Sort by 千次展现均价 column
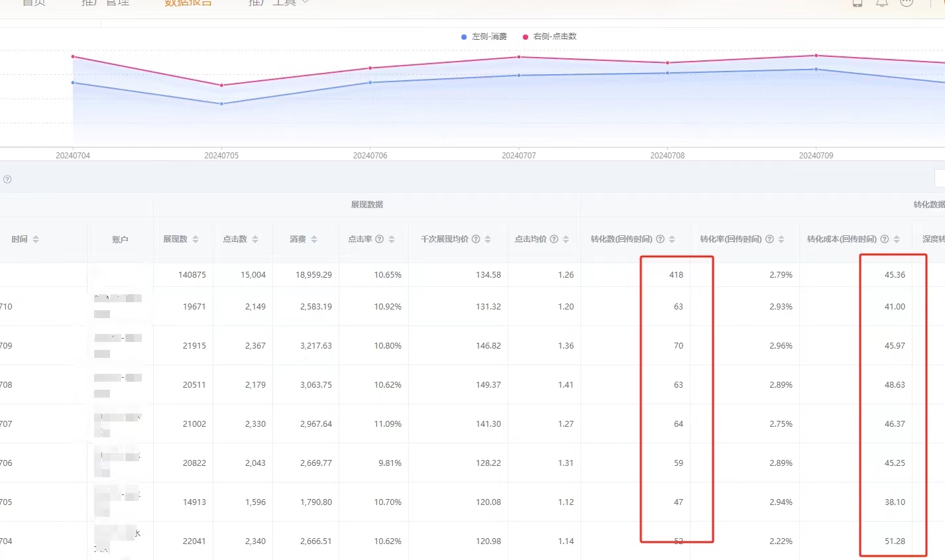945x560 pixels. point(488,239)
